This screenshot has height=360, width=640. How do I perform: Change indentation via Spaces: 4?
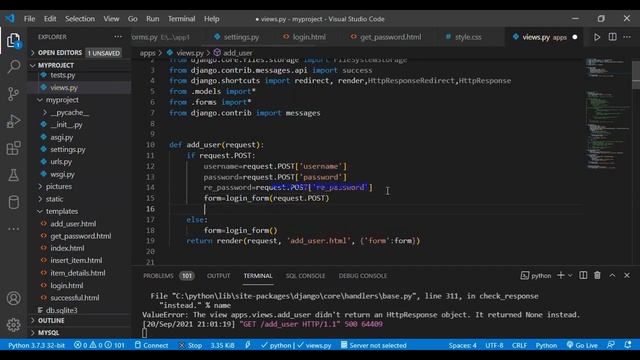pyautogui.click(x=462, y=345)
